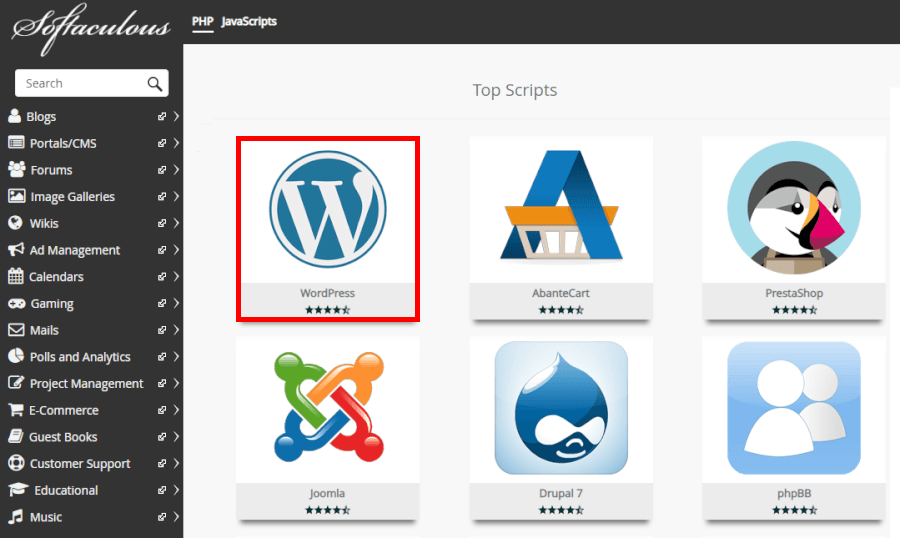This screenshot has width=900, height=538.
Task: Click the Portals/CMS icon
Action: point(16,143)
